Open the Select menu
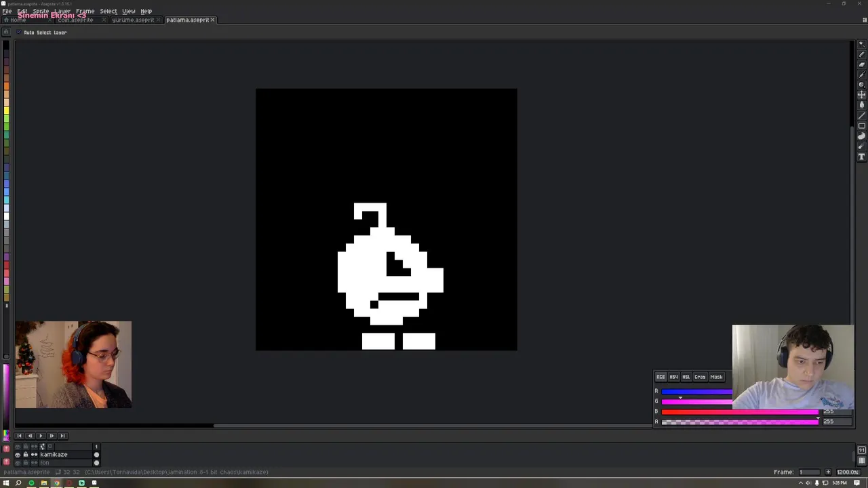This screenshot has height=488, width=868. pos(108,11)
